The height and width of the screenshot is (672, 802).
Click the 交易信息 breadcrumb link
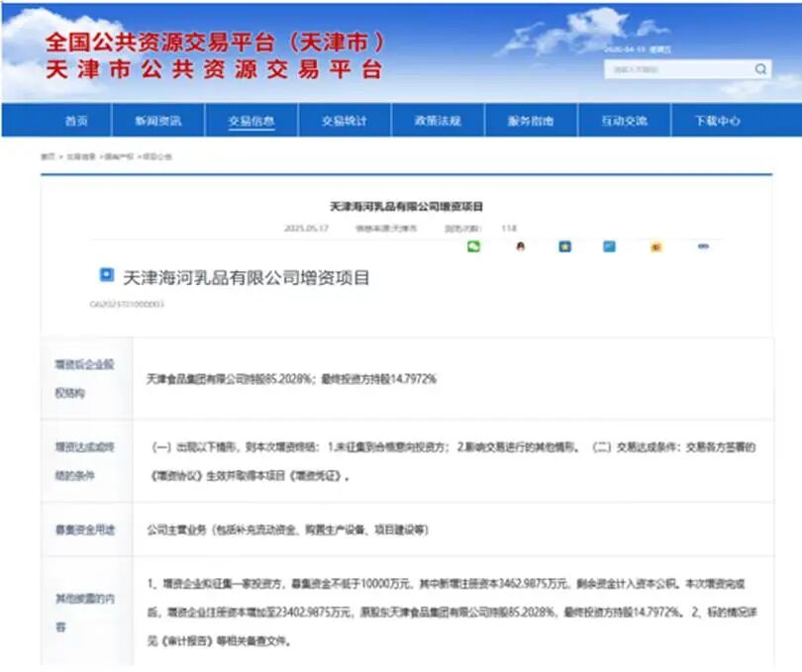80,156
